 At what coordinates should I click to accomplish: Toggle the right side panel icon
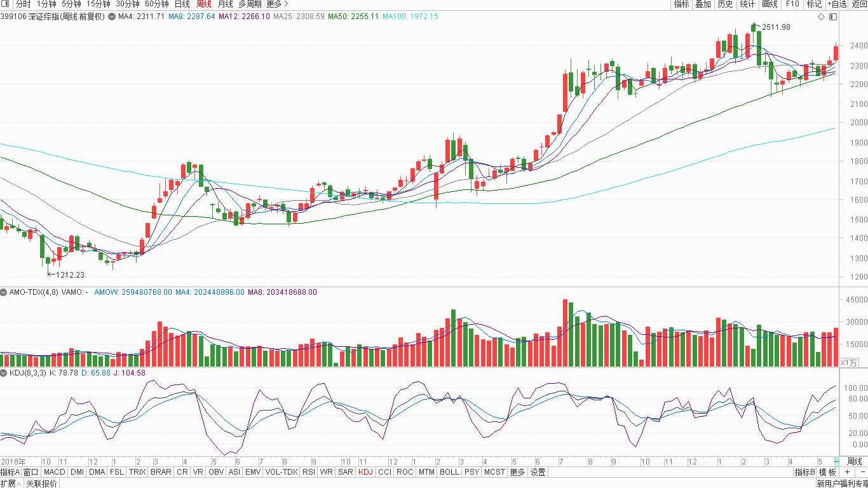click(833, 17)
